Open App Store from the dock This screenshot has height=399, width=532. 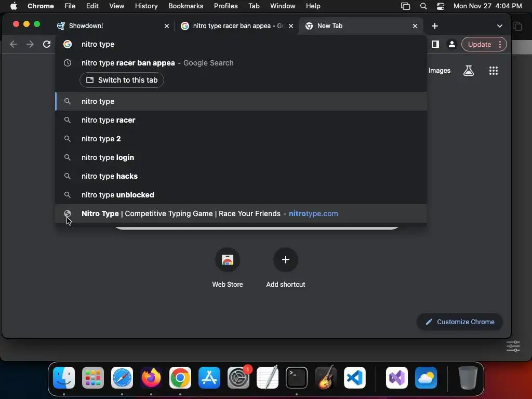[x=209, y=378]
